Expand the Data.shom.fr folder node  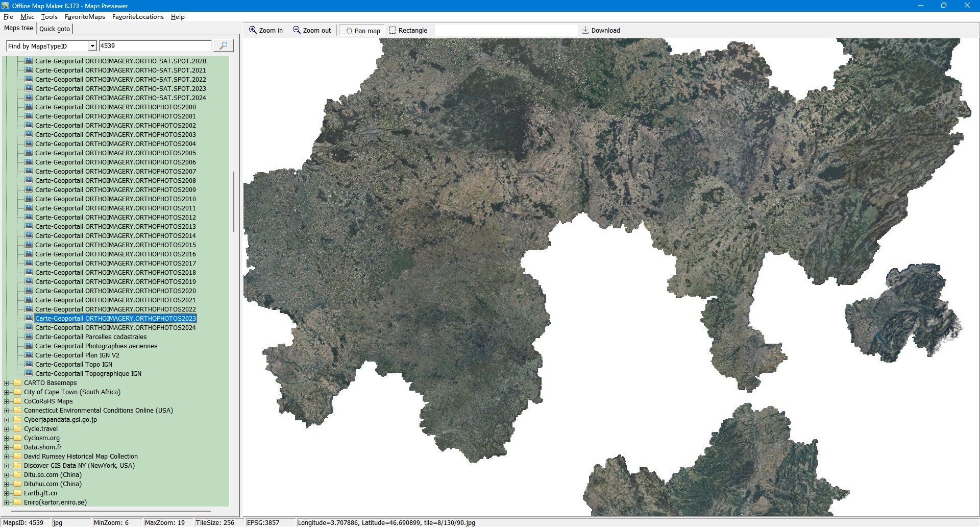click(x=7, y=447)
